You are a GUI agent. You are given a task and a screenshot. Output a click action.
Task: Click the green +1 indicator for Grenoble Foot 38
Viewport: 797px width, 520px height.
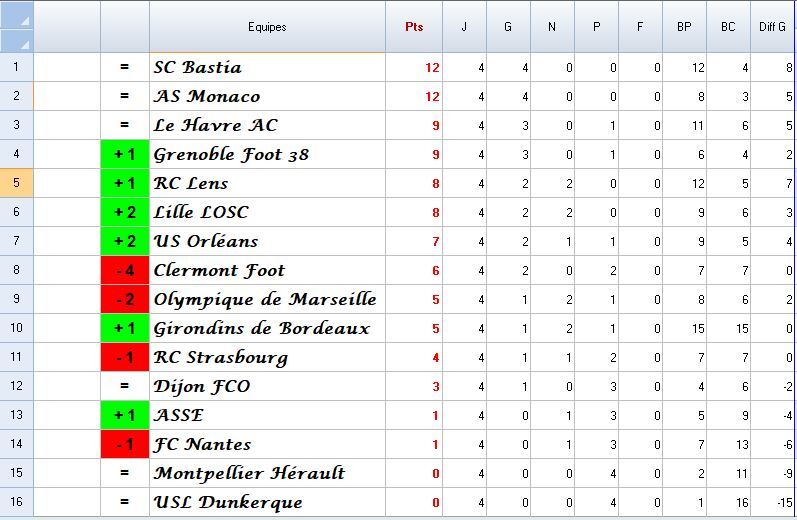(x=125, y=155)
